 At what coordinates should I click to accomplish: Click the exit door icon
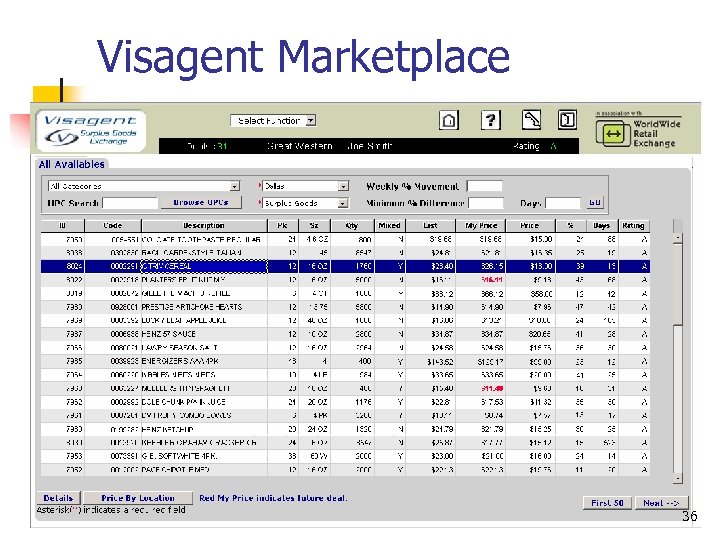(x=567, y=120)
